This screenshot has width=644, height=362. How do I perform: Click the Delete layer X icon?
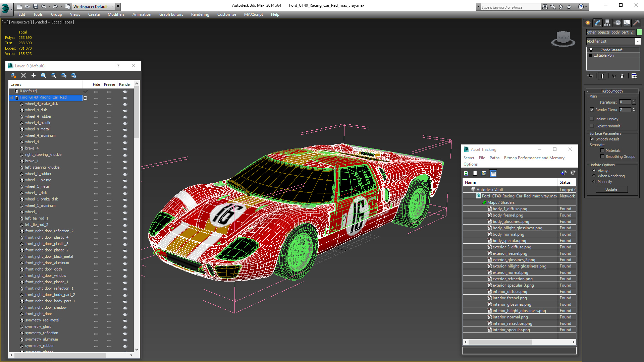tap(23, 75)
